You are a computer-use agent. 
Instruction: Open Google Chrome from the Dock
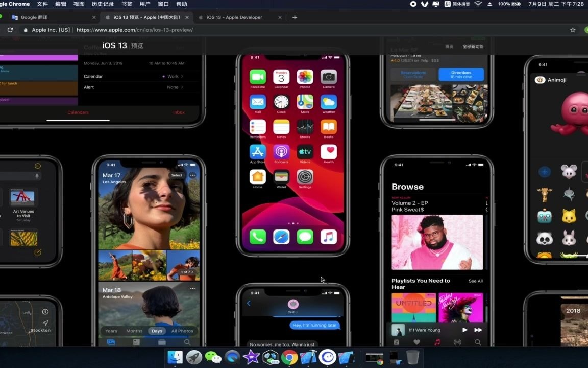tap(289, 357)
